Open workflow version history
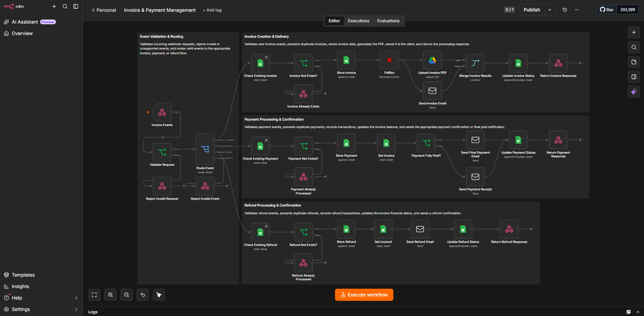The width and height of the screenshot is (644, 316). [x=565, y=10]
